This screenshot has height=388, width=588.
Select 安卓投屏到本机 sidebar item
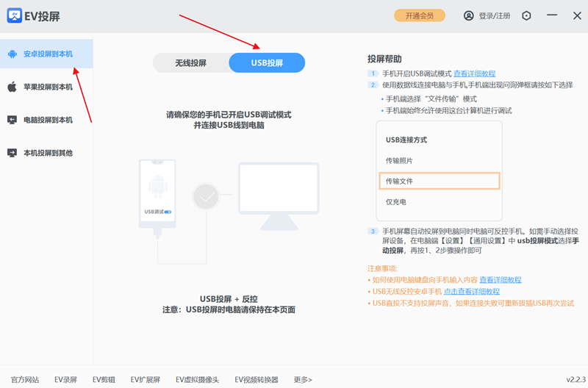click(46, 54)
